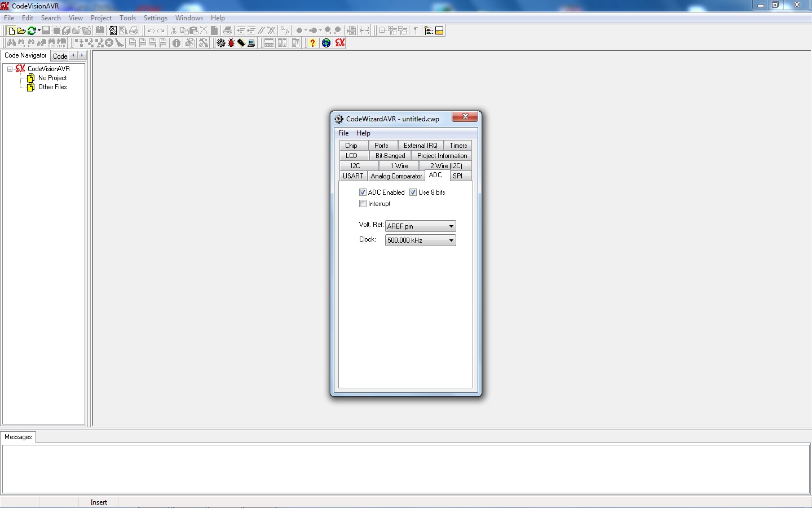Click the scissors cut icon

click(x=174, y=30)
